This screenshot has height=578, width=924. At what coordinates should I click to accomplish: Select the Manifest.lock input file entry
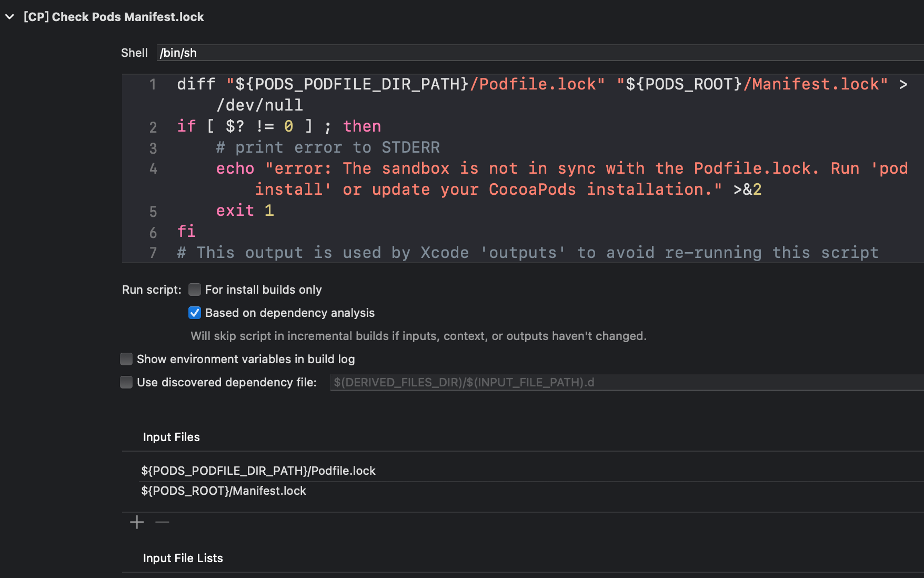[224, 491]
